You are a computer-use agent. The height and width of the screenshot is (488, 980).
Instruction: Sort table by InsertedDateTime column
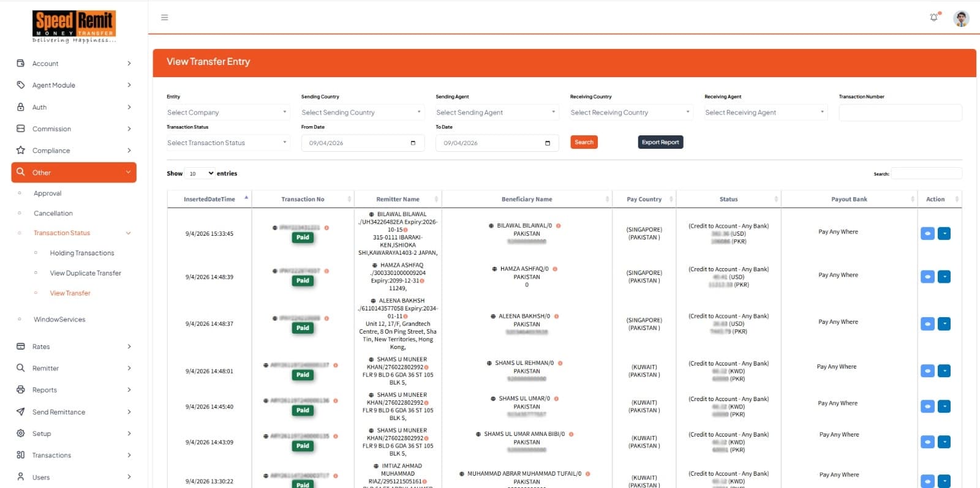[x=209, y=199]
